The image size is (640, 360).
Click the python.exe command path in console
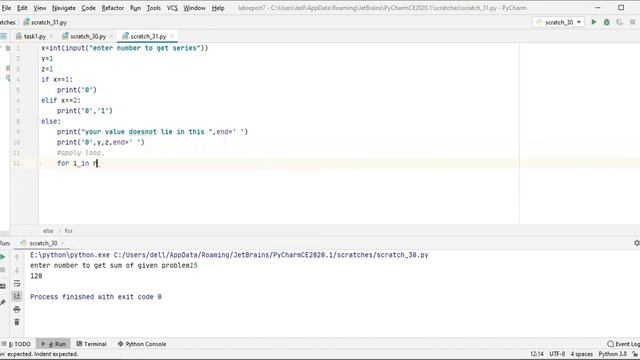pos(229,255)
